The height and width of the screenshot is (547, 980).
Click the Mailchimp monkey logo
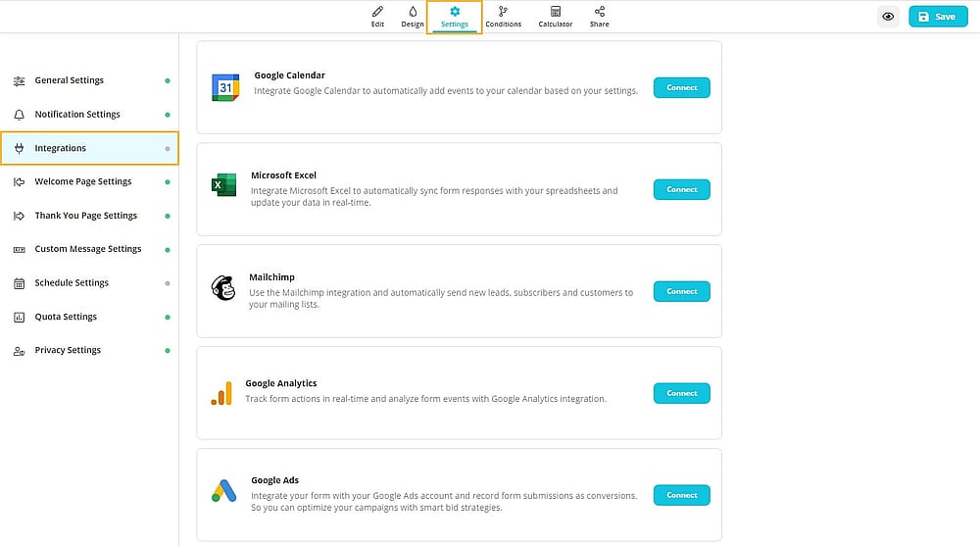click(223, 288)
